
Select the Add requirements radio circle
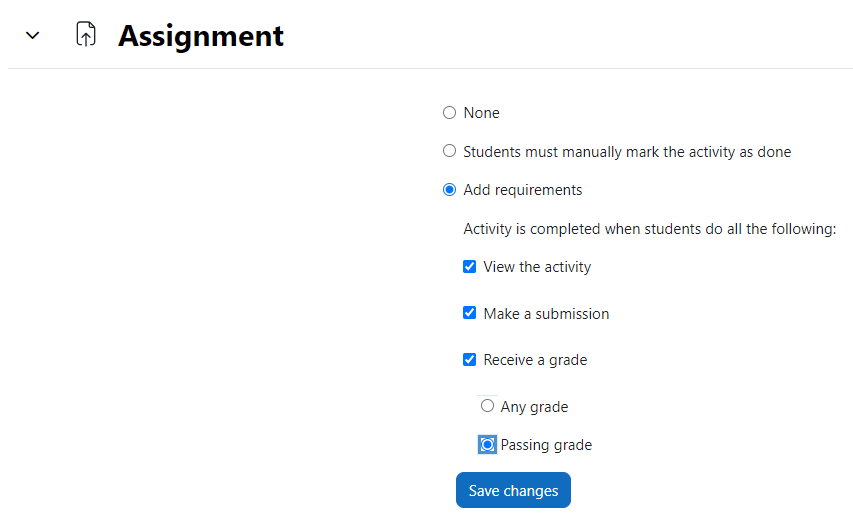[449, 190]
